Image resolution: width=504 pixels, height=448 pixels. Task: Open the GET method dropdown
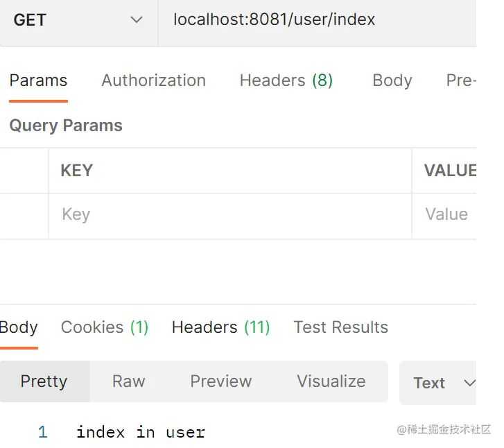(78, 20)
